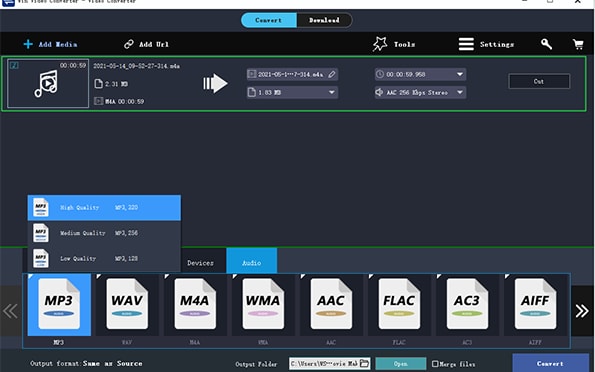Select High Quality MP3 preset
This screenshot has width=595, height=372.
104,208
